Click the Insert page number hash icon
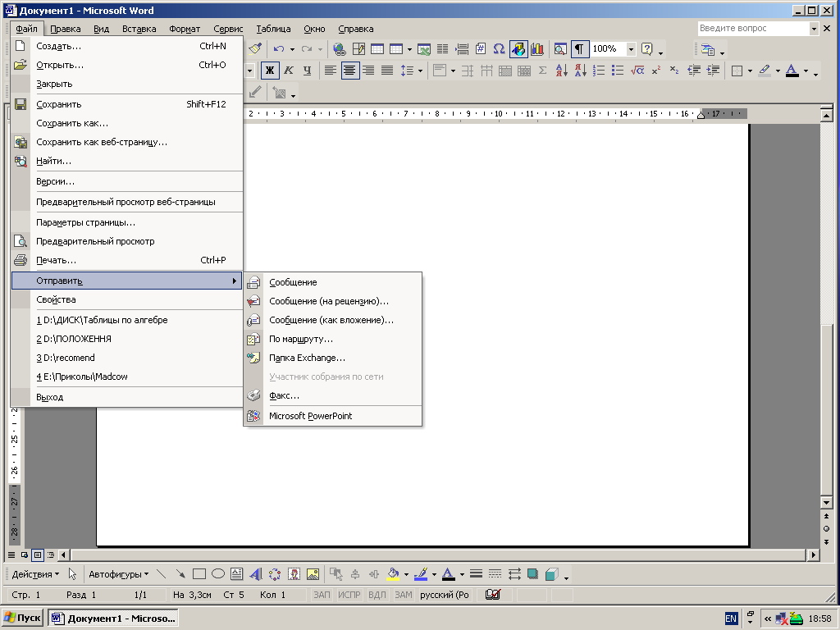The image size is (840, 630). coord(481,49)
